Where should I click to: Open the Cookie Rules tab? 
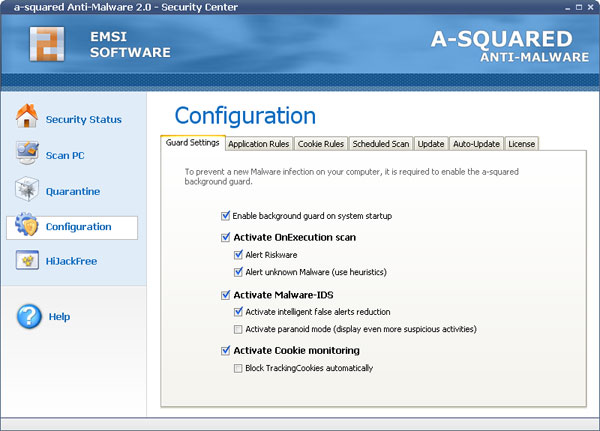[321, 144]
